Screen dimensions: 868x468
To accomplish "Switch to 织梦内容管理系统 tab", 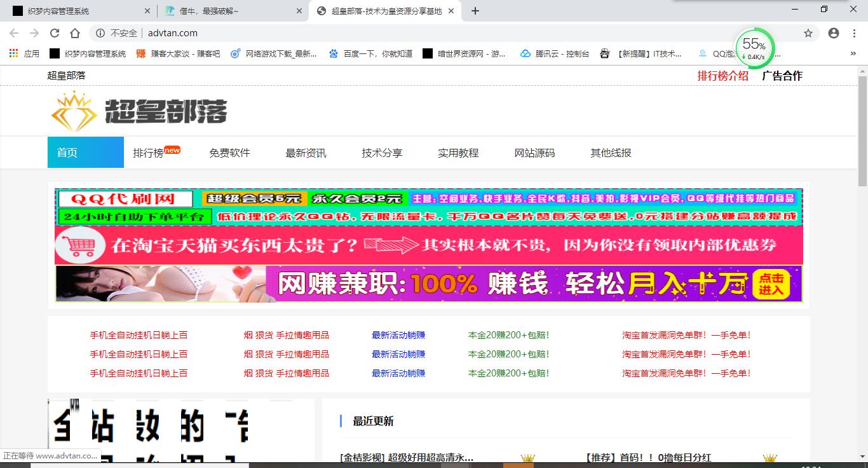I will (75, 11).
